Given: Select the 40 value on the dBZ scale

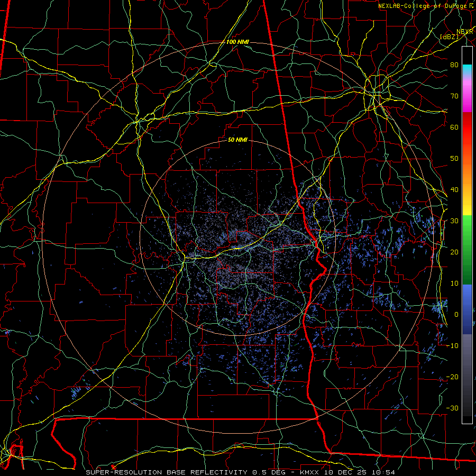Looking at the screenshot, I should [454, 189].
